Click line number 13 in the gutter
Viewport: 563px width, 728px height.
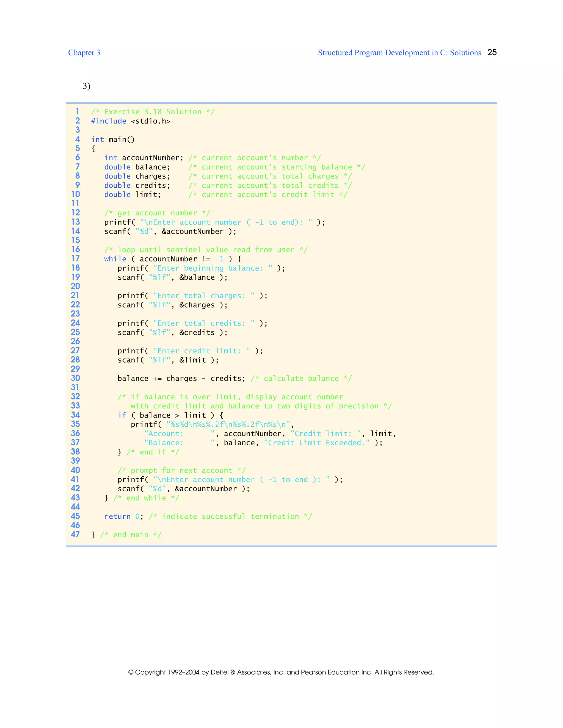(x=76, y=222)
